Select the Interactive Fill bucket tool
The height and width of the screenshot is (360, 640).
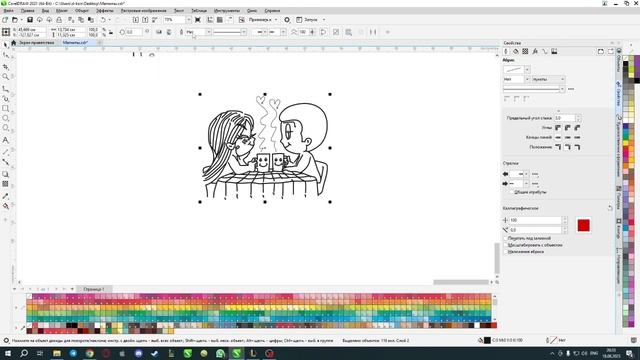click(x=6, y=206)
